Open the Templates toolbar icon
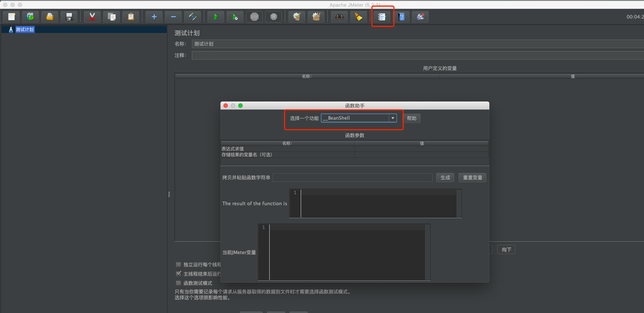Image resolution: width=644 pixels, height=313 pixels. click(x=30, y=17)
